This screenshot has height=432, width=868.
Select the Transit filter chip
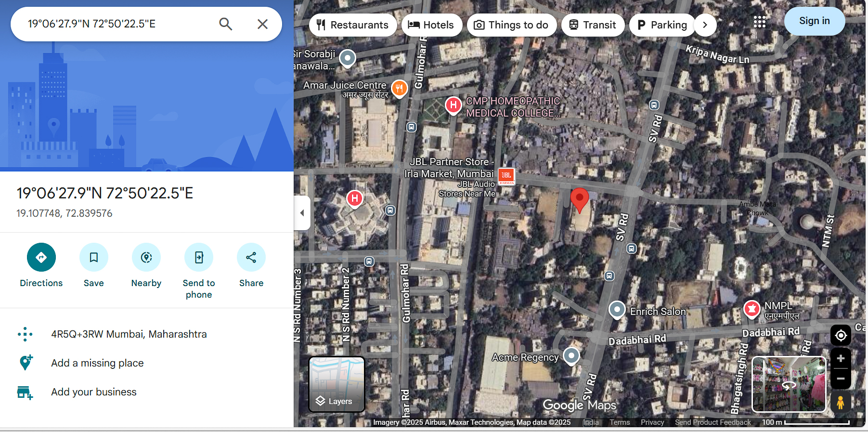(593, 25)
